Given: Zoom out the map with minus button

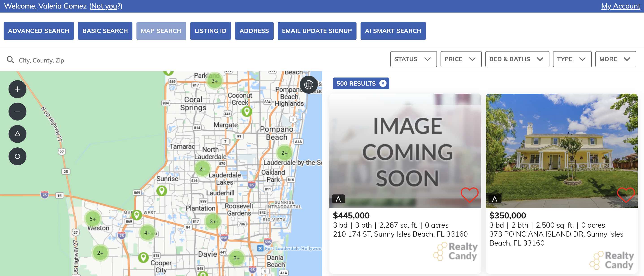Looking at the screenshot, I should tap(17, 112).
